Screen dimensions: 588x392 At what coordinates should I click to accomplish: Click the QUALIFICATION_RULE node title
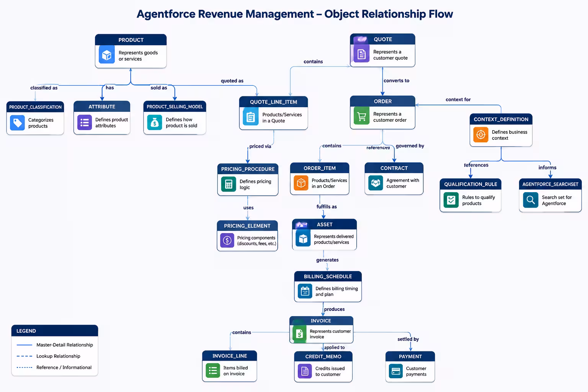[470, 184]
